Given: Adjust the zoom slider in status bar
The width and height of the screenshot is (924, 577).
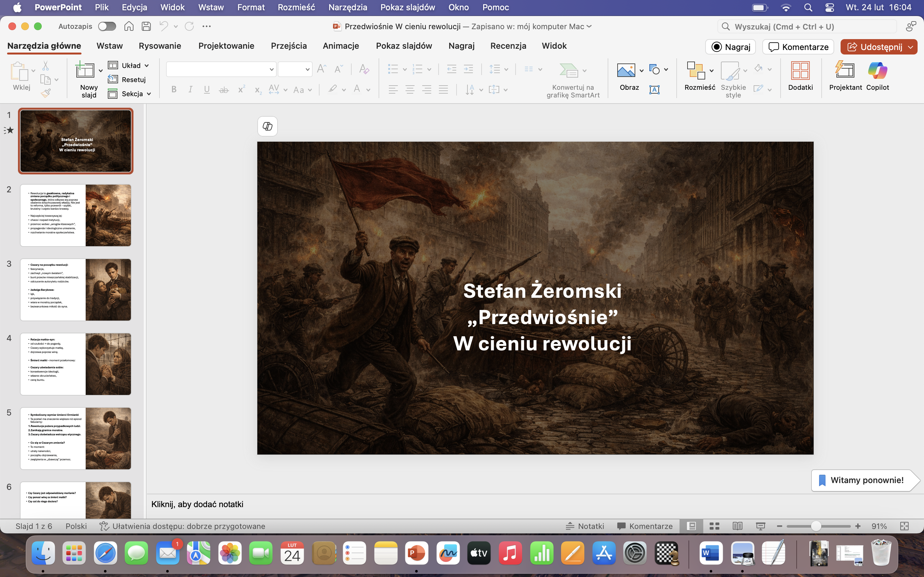Looking at the screenshot, I should [x=816, y=526].
